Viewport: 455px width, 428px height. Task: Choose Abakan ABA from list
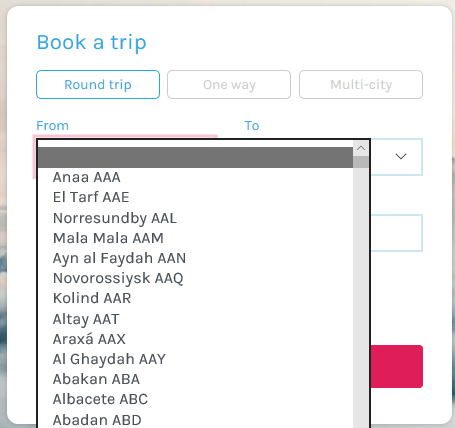[195, 379]
